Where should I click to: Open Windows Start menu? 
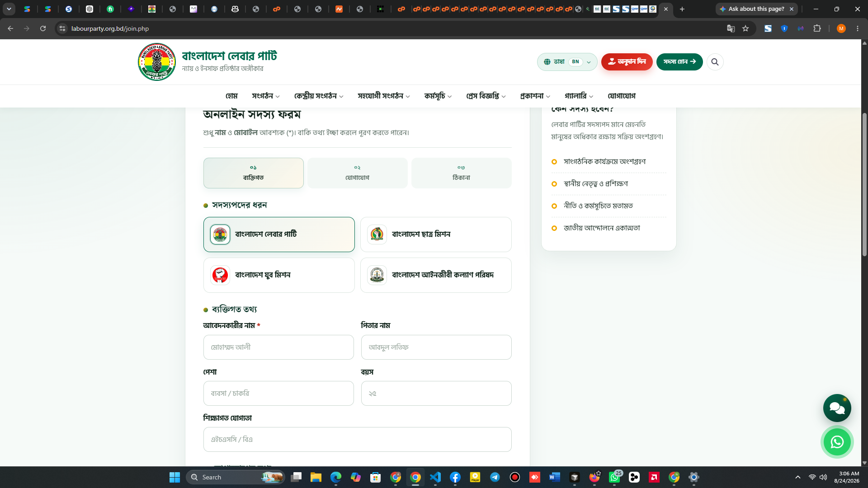pos(175,477)
